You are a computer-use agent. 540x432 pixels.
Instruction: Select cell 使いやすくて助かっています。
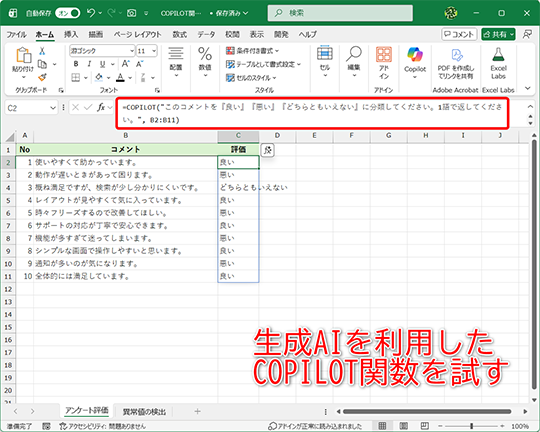coord(125,162)
